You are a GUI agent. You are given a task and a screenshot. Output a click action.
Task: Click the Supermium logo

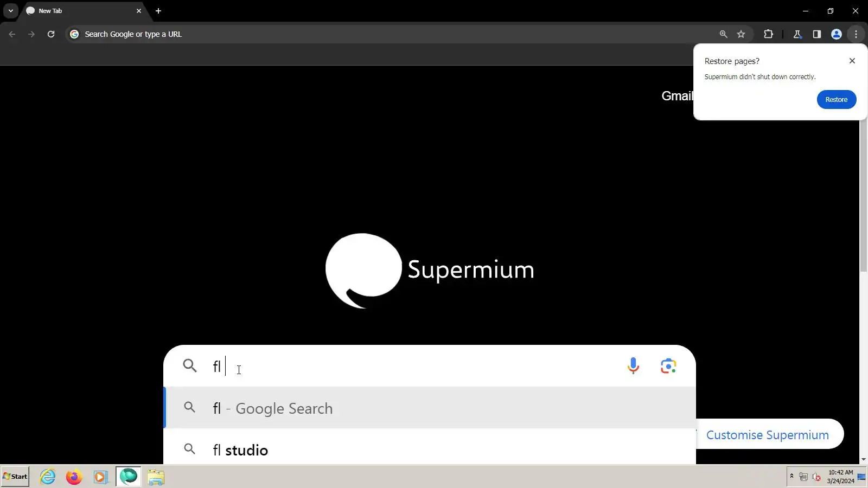430,270
